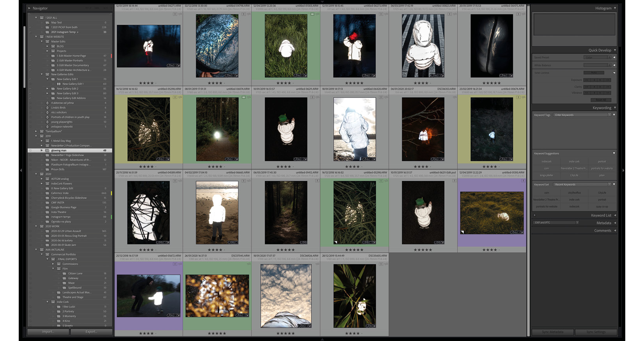Click the right panel hide arrow icon
644x341 pixels.
coord(623,170)
